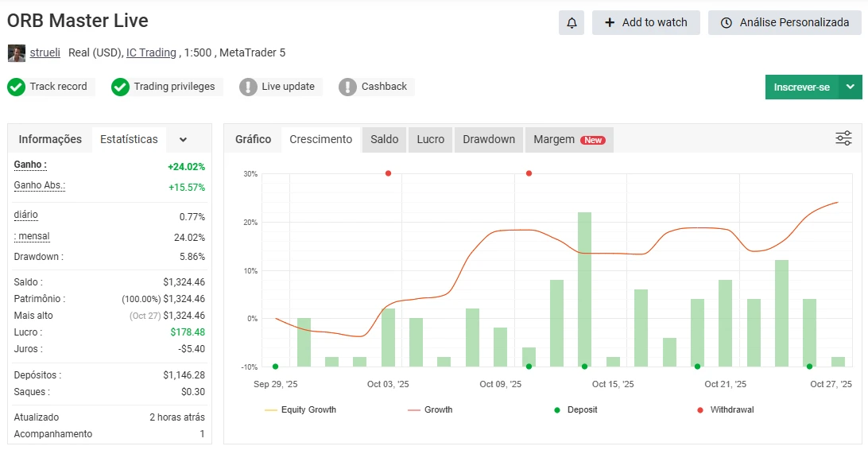This screenshot has height=450, width=868.
Task: Switch to the Drawdown chart tab
Action: point(489,139)
